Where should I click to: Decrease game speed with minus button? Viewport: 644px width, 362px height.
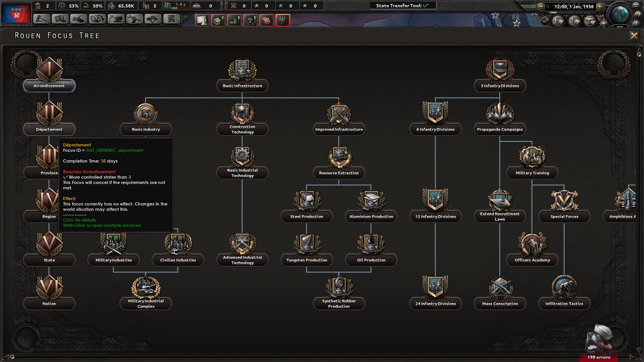(x=541, y=6)
